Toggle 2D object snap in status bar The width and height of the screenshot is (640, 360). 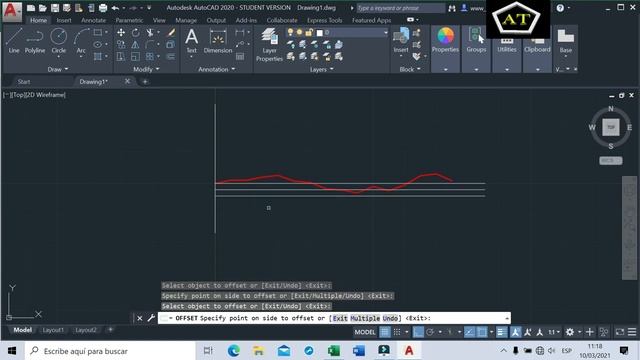pyautogui.click(x=482, y=332)
